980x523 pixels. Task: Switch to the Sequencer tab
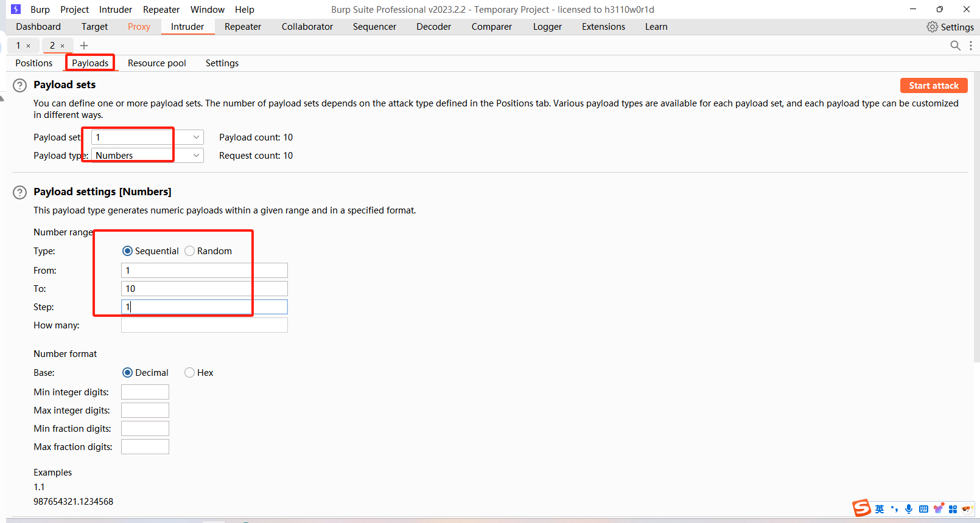[374, 27]
